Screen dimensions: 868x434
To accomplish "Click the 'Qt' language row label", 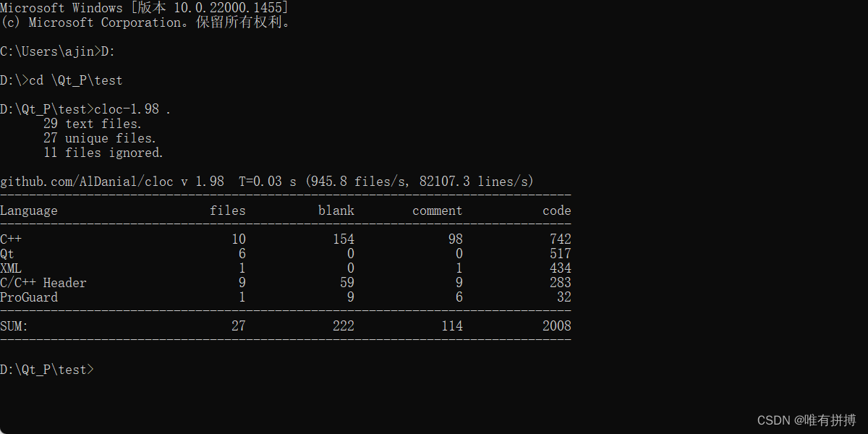I will [7, 254].
